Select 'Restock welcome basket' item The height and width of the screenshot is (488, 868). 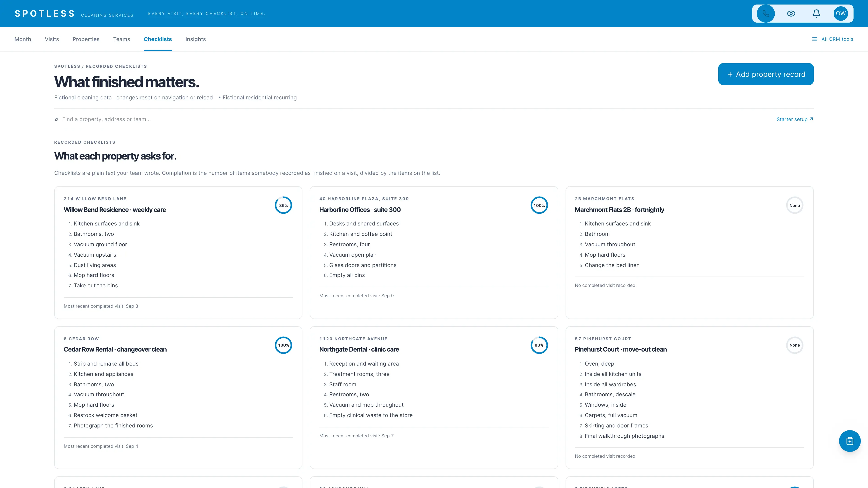[105, 415]
